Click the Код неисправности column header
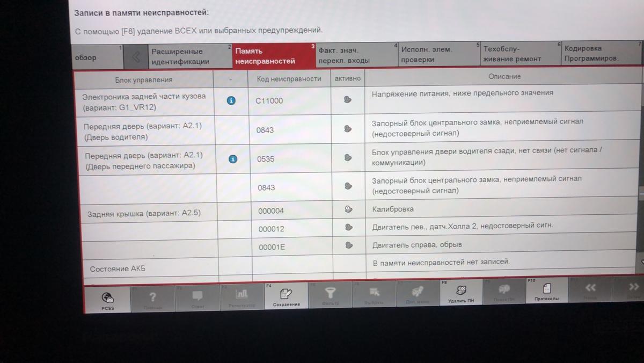644x363 pixels. coord(290,79)
